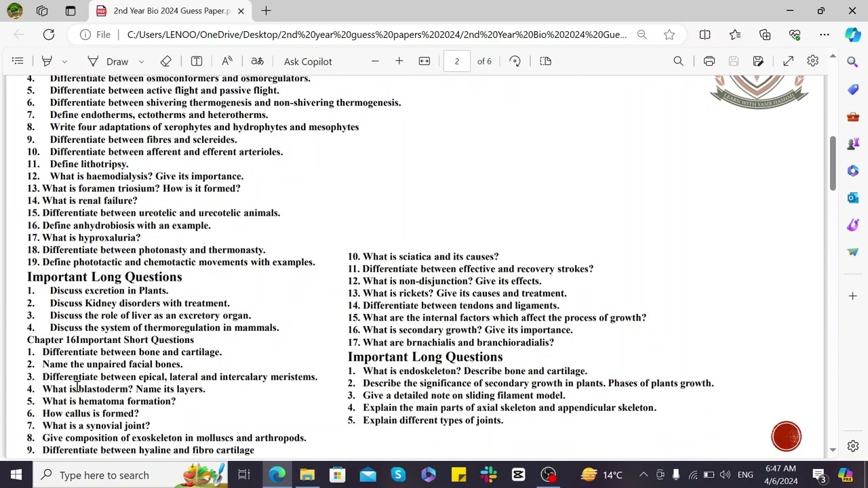
Task: Click the PDF vertical scrollbar thumb
Action: click(833, 163)
